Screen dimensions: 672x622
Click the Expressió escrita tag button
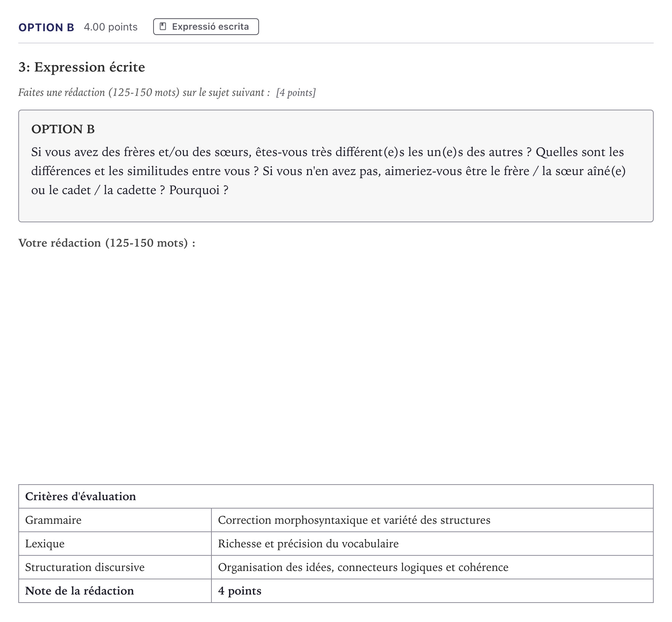[x=206, y=27]
